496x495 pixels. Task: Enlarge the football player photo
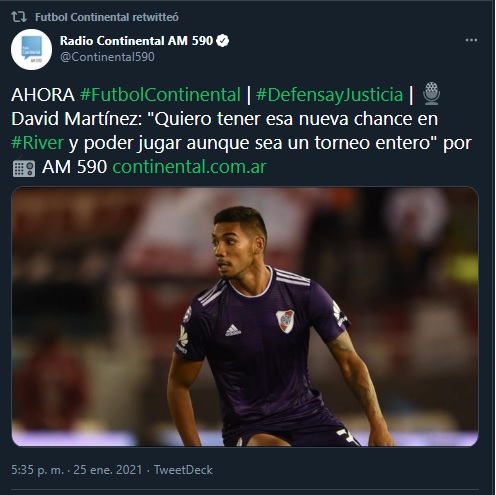(x=245, y=317)
